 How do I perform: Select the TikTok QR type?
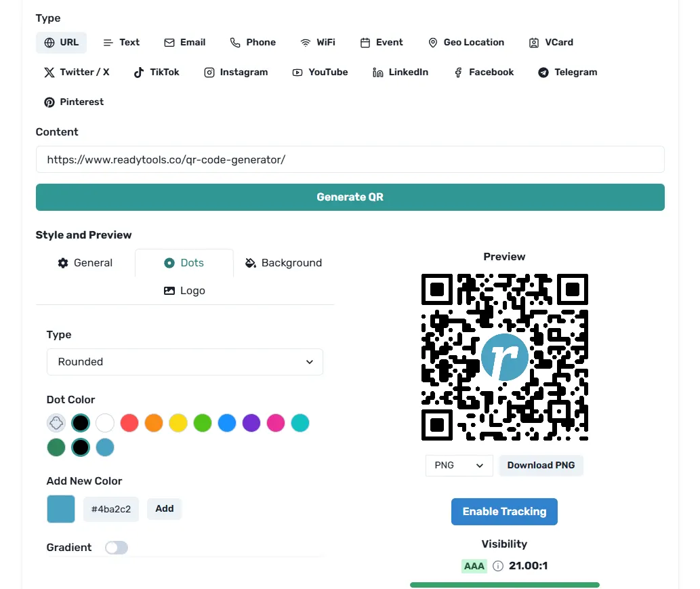point(156,72)
